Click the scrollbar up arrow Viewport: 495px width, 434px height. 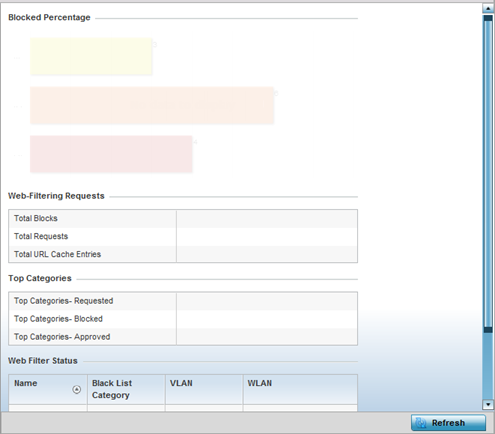[x=488, y=8]
